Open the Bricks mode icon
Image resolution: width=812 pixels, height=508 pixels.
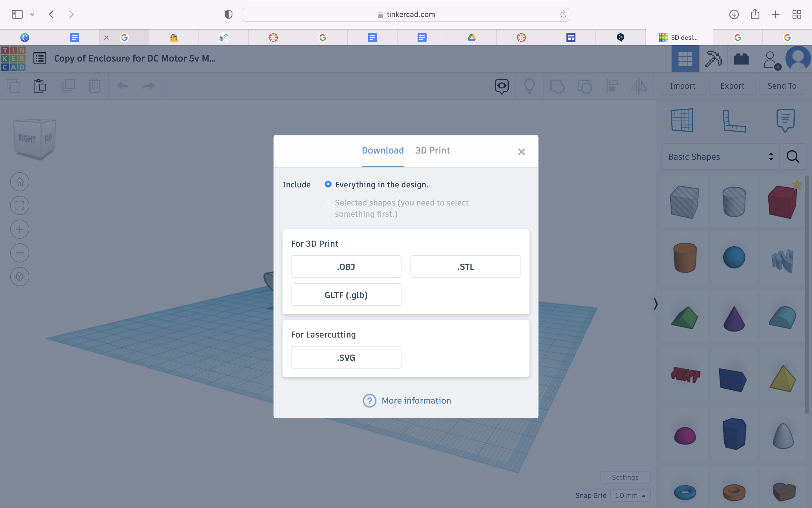click(741, 59)
